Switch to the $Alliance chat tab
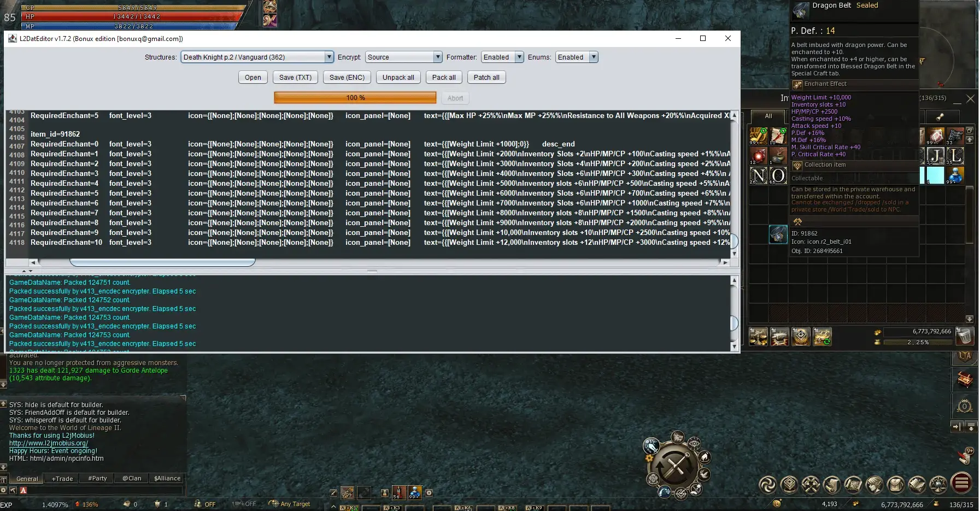 (167, 478)
